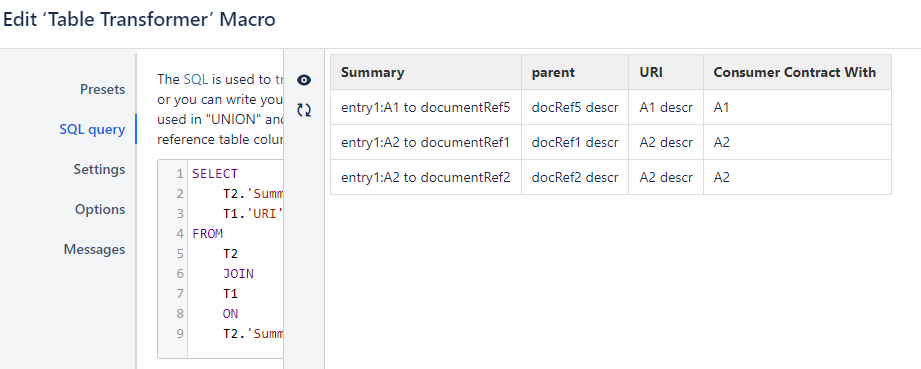Open the Settings tab
This screenshot has width=921, height=369.
pyautogui.click(x=99, y=169)
